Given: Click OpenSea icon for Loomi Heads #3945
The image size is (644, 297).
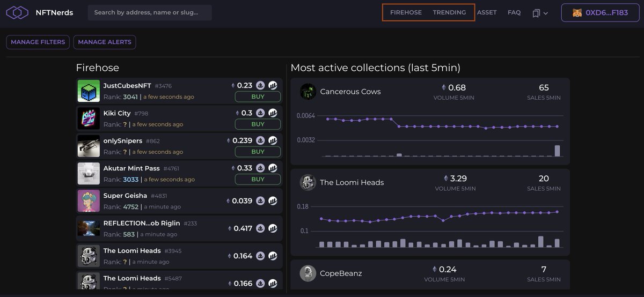Looking at the screenshot, I should coord(260,256).
